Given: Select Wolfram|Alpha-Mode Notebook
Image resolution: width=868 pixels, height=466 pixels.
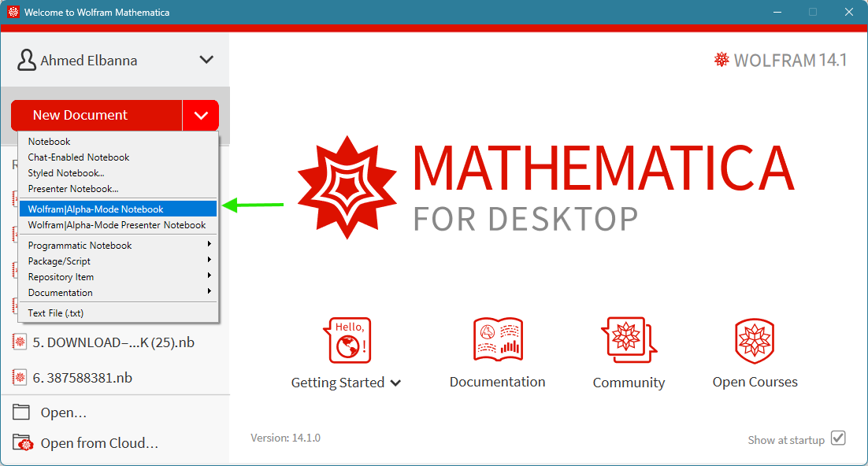Looking at the screenshot, I should tap(118, 209).
